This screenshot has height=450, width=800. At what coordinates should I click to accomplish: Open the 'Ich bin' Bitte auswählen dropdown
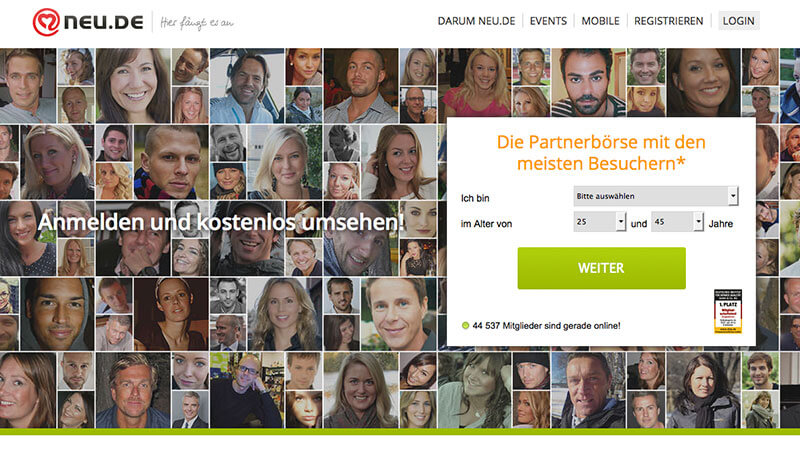tap(656, 196)
